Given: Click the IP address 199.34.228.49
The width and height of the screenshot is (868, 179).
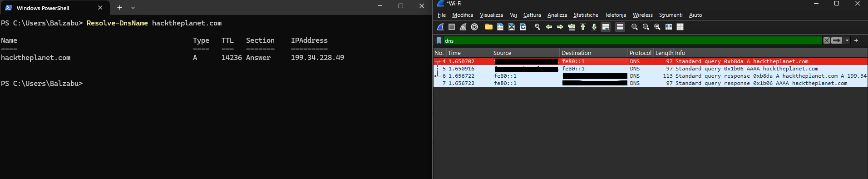Looking at the screenshot, I should coord(317,58).
